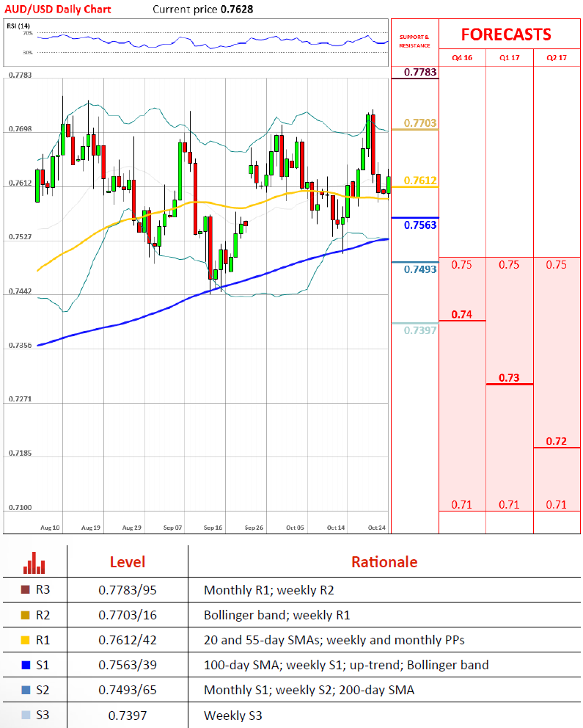Click the 0.7612/42 level cell
Viewport: 583px width, 728px height.
(128, 640)
